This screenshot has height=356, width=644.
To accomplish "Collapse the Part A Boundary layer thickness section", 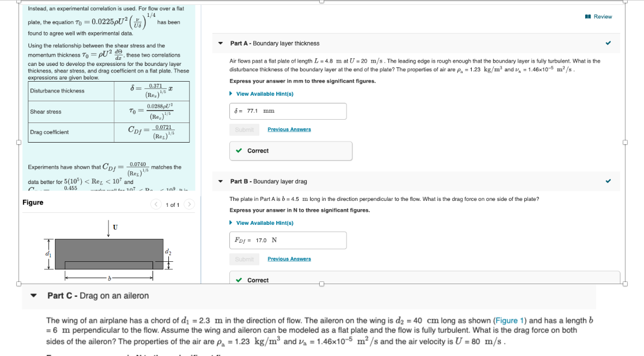I will (x=220, y=43).
